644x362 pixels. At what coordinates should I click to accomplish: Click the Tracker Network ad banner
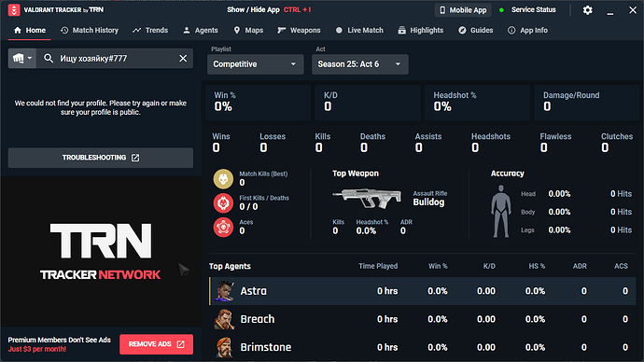(101, 252)
